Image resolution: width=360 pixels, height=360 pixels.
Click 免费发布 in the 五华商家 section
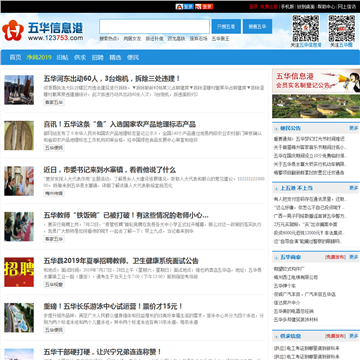[335, 257]
